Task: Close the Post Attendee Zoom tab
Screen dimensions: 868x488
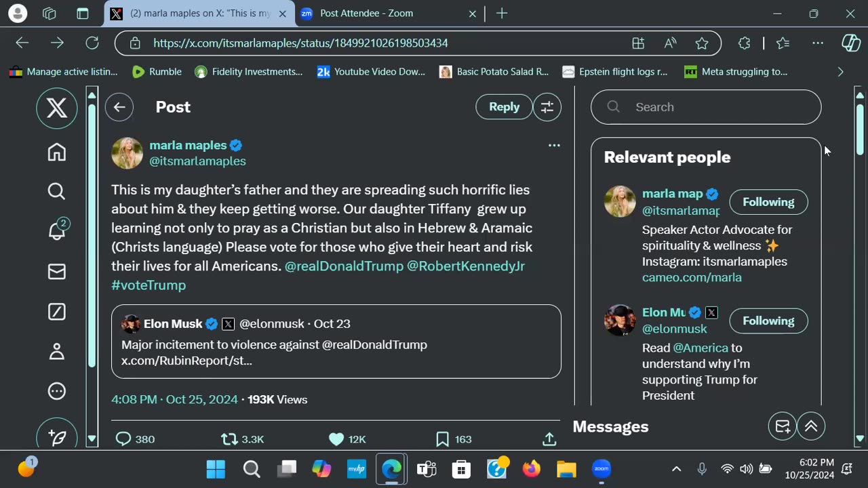Action: pos(473,14)
